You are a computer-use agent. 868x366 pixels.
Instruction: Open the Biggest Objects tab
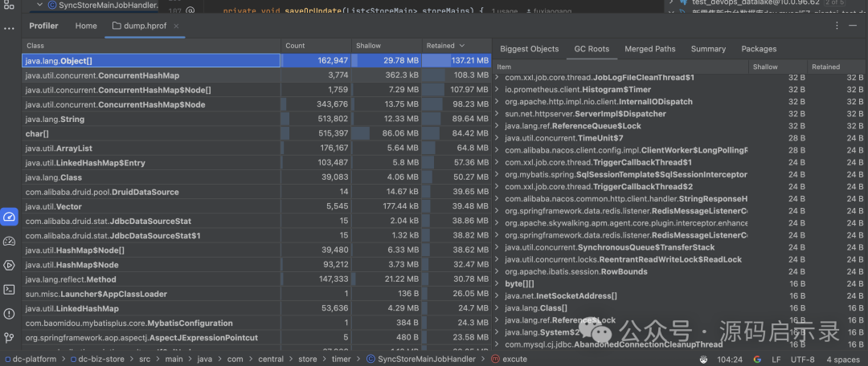tap(529, 49)
